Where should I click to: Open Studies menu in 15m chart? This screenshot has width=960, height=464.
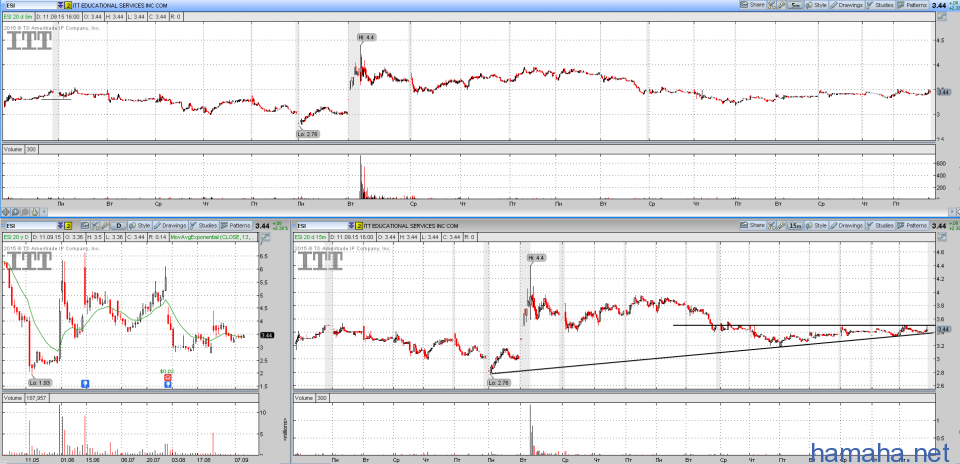[880, 226]
